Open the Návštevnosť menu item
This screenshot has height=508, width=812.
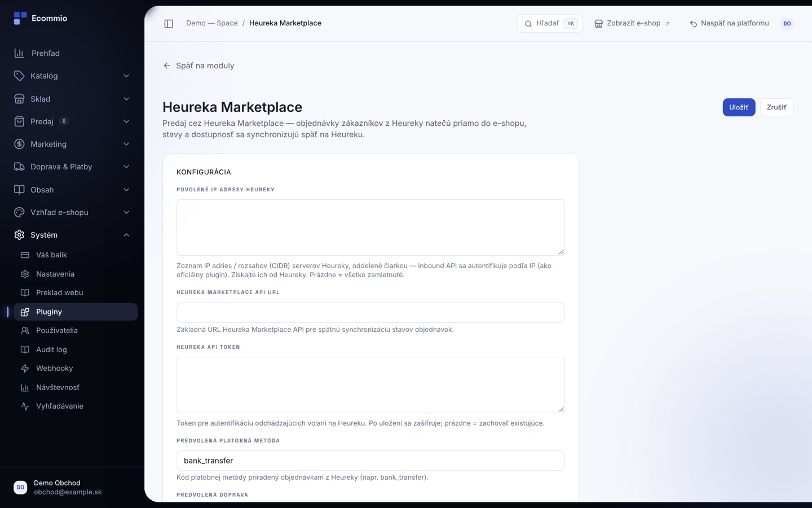point(76,387)
